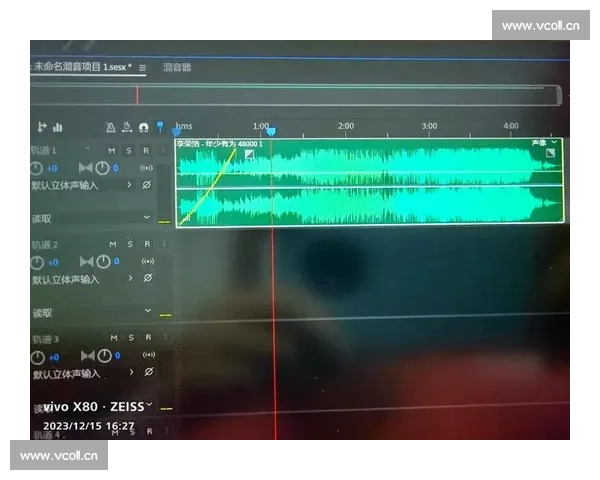
Task: Toggle phase invert icon on track 1
Action: pyautogui.click(x=147, y=185)
